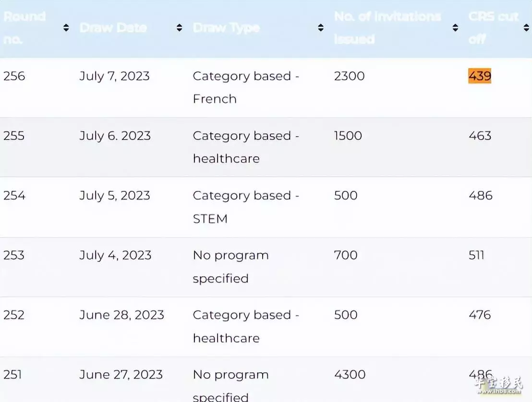The height and width of the screenshot is (402, 532).
Task: Click the Draw Date column header
Action: (113, 28)
